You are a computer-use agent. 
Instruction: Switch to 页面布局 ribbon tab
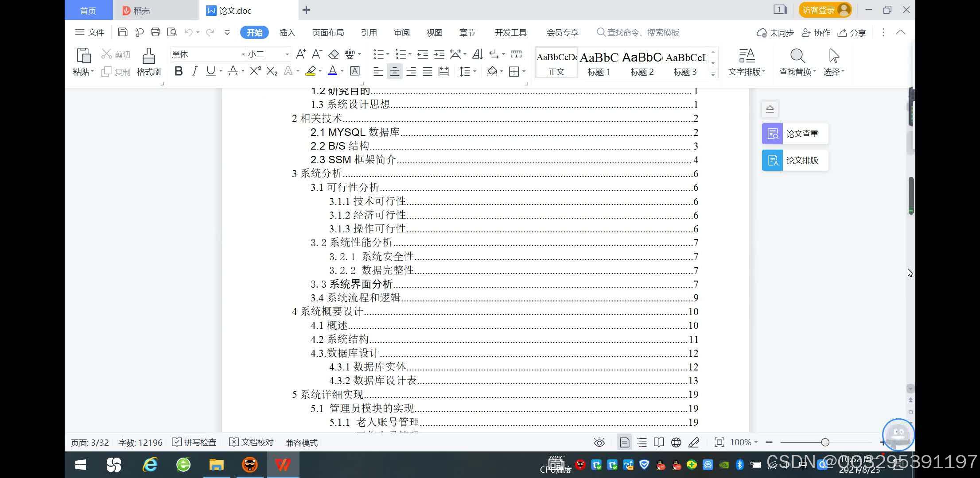point(328,32)
